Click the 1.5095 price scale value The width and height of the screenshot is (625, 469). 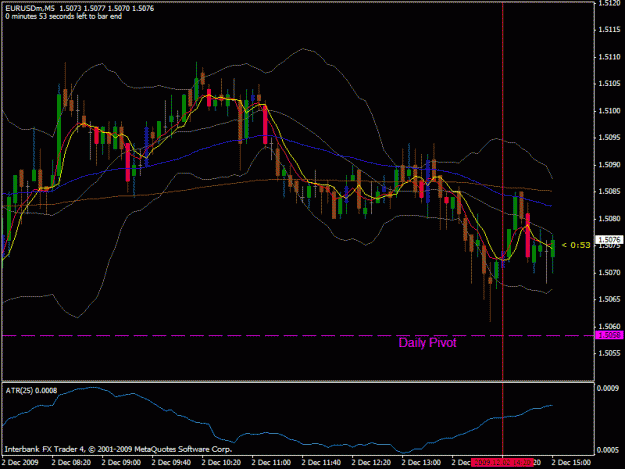[609, 137]
